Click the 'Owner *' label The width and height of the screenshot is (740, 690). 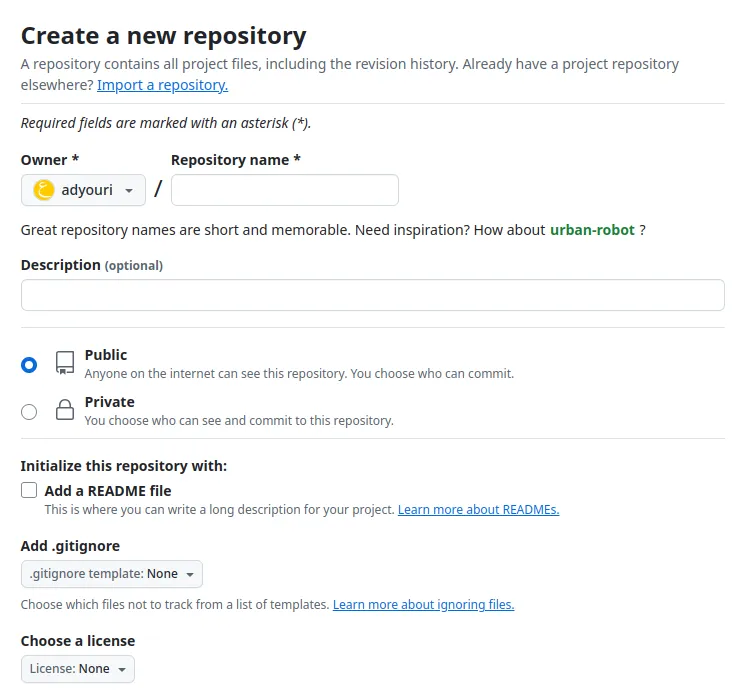click(x=50, y=160)
